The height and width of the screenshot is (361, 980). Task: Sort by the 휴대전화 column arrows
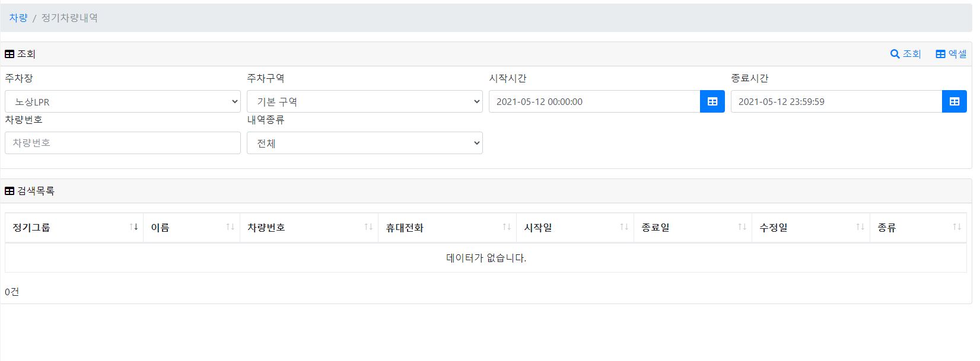tap(507, 227)
